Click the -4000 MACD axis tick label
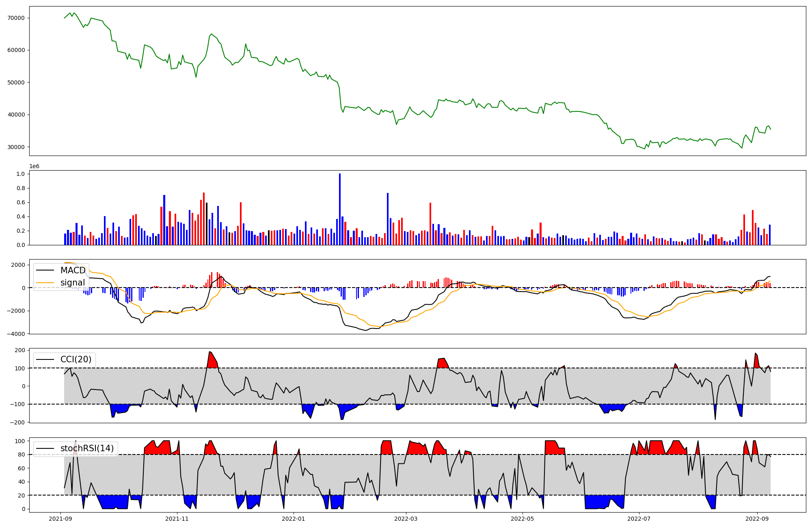Image resolution: width=812 pixels, height=528 pixels. pyautogui.click(x=16, y=334)
